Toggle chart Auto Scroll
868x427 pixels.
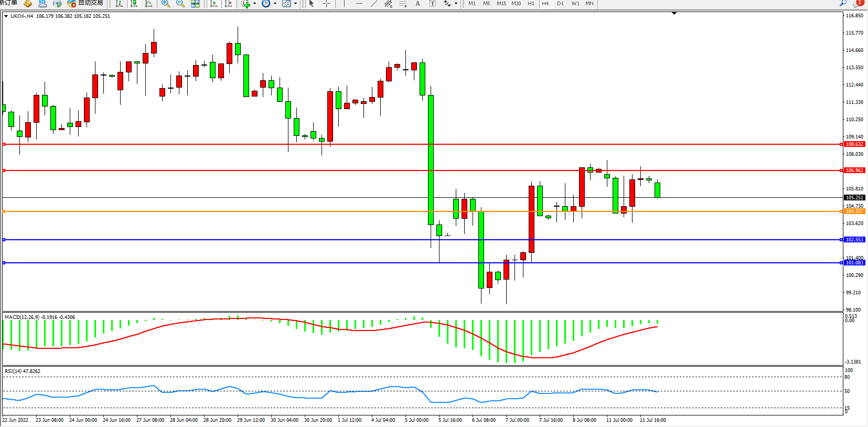[x=213, y=4]
